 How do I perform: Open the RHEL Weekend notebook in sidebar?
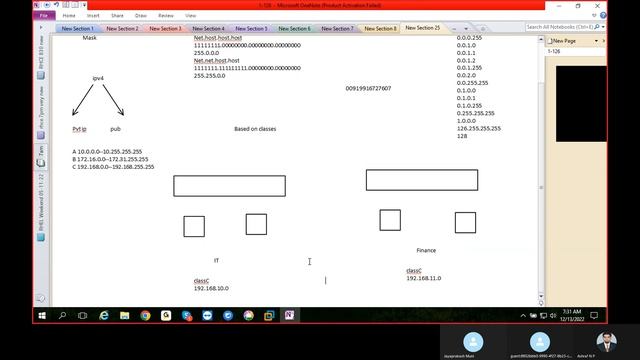tap(41, 207)
